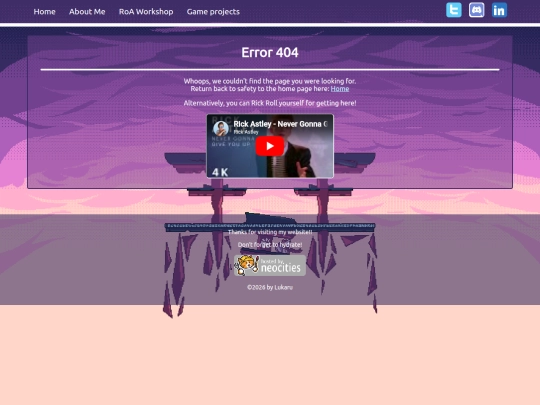Click the hosted by Neocities badge
The height and width of the screenshot is (405, 540).
(x=270, y=265)
